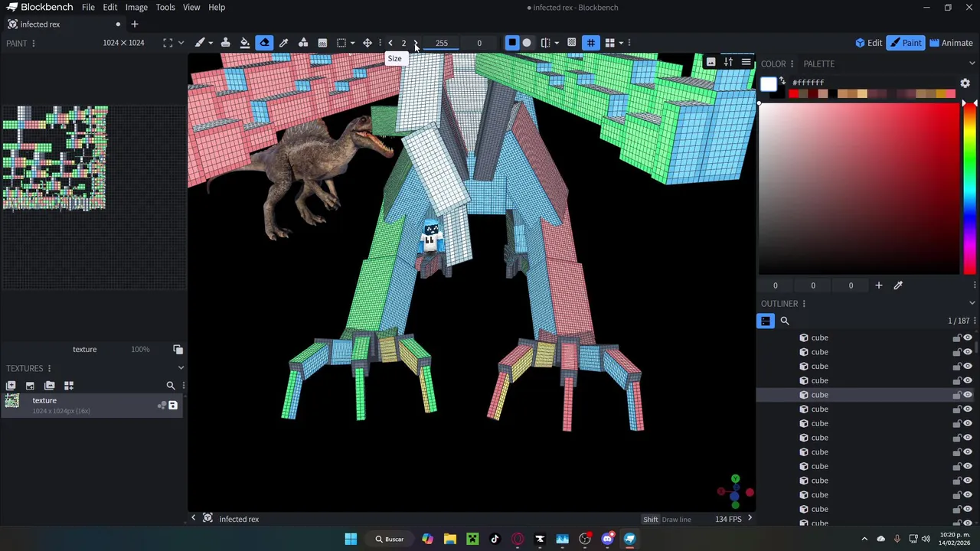
Task: Open the View menu
Action: [191, 8]
